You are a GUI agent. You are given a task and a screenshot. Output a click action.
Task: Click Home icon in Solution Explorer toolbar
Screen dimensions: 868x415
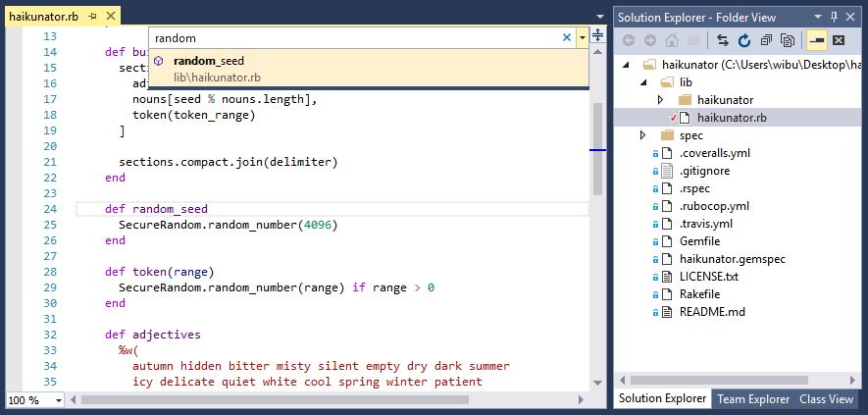click(x=672, y=40)
